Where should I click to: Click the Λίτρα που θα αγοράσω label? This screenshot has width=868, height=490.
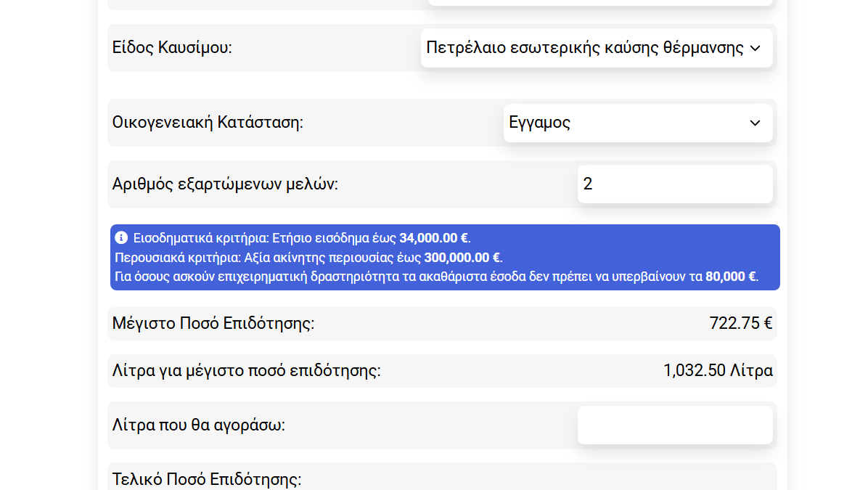[x=198, y=425]
